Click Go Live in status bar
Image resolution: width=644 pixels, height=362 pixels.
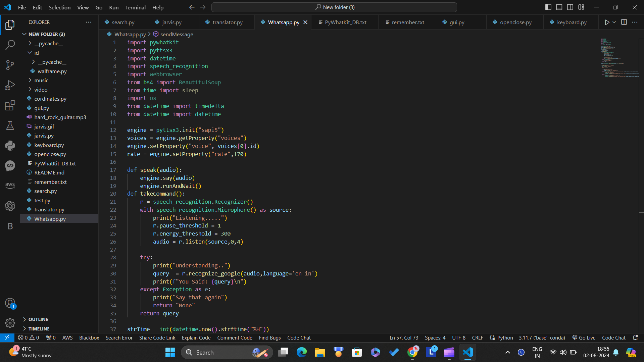584,338
